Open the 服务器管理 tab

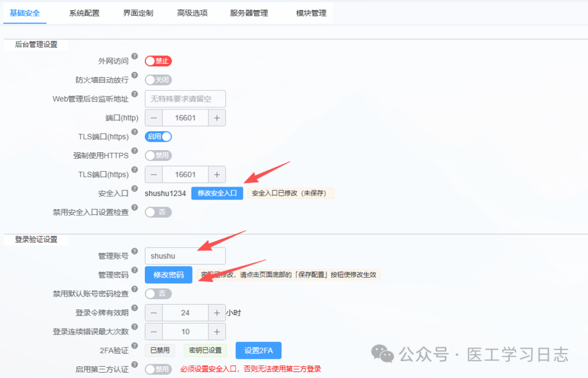(248, 13)
